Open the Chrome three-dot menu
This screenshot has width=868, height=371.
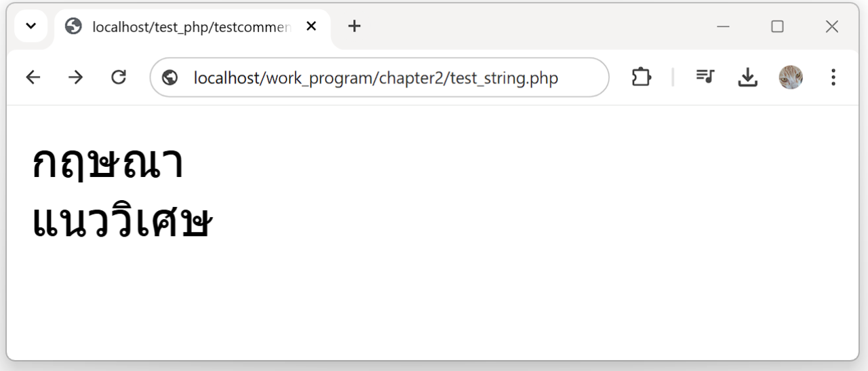[833, 77]
